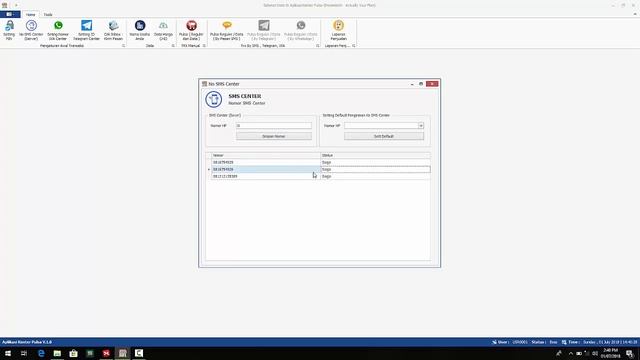Minimize the No SMS Center dialog
The height and width of the screenshot is (360, 640).
412,84
